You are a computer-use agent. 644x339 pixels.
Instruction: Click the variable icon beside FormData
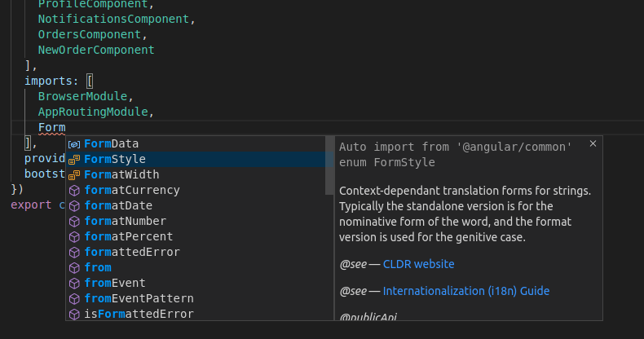(x=74, y=143)
